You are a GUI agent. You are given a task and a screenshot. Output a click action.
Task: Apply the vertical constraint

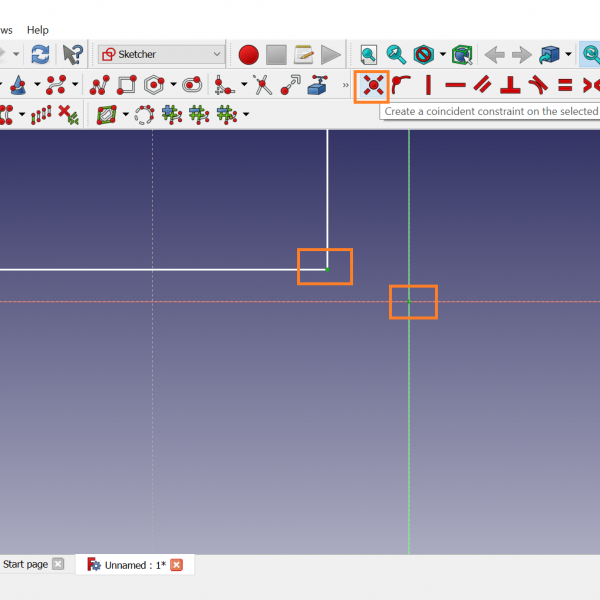tap(428, 85)
